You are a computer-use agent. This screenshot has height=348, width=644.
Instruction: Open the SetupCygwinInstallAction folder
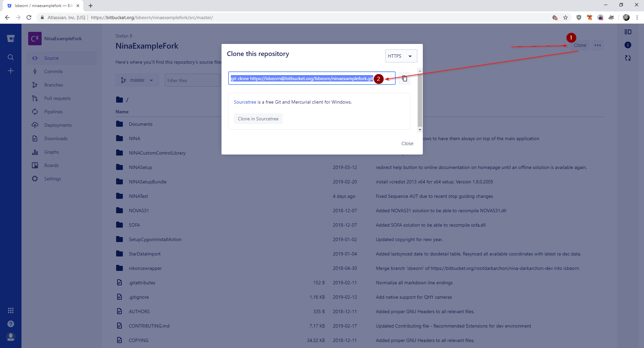click(x=155, y=239)
